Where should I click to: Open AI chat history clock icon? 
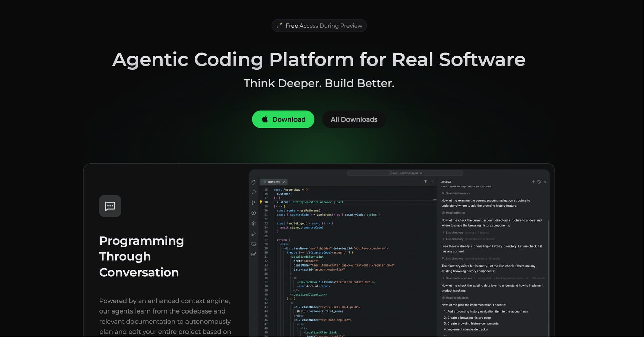(x=539, y=182)
